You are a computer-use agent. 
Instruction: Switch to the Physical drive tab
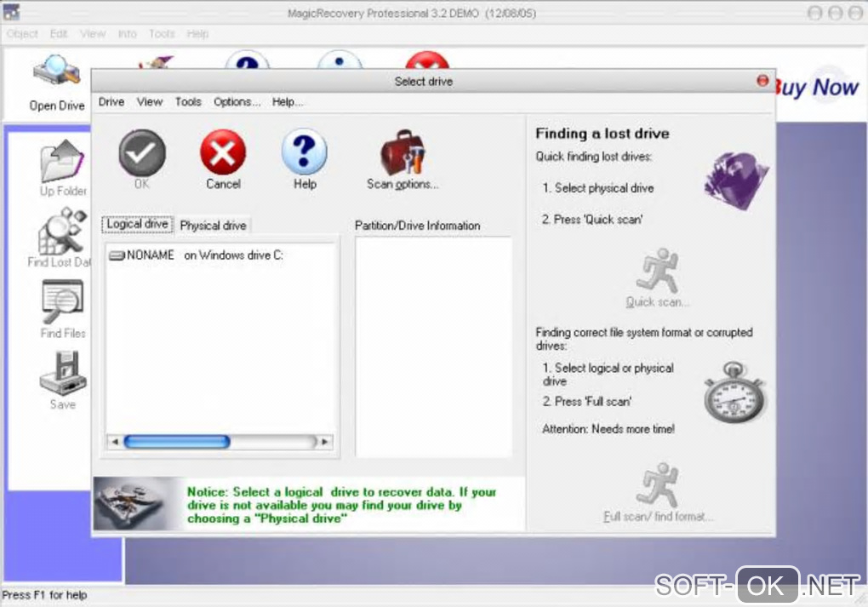click(x=213, y=226)
